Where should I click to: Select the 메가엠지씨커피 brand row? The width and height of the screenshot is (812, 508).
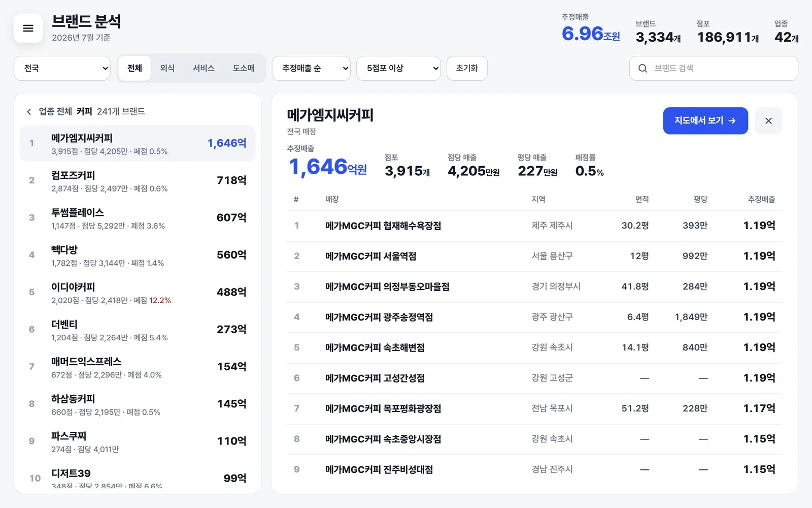138,143
